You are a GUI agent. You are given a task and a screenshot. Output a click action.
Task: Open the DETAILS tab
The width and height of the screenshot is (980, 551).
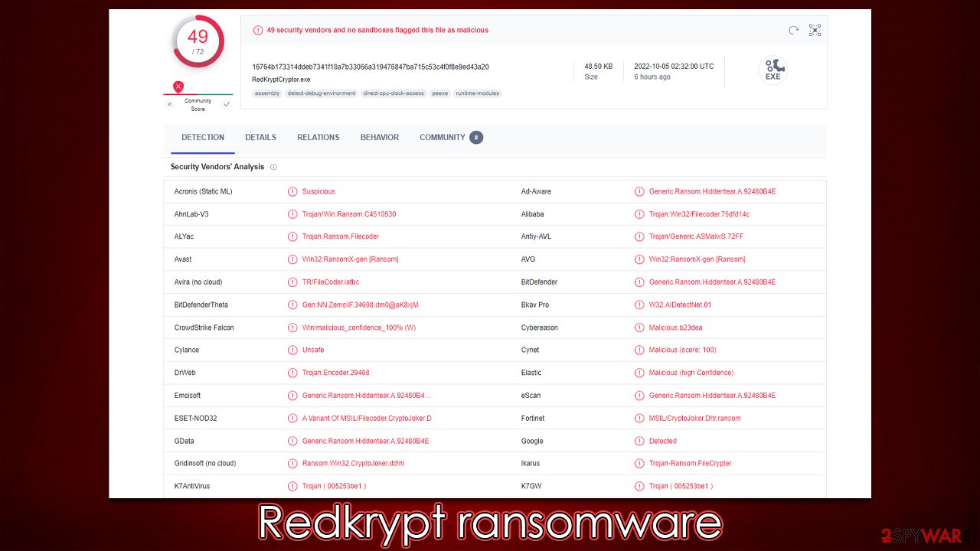[260, 138]
